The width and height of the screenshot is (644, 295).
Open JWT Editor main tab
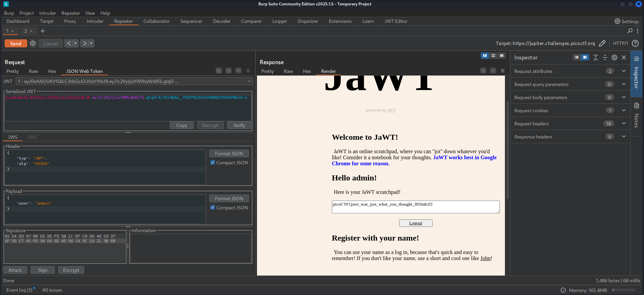tap(396, 21)
